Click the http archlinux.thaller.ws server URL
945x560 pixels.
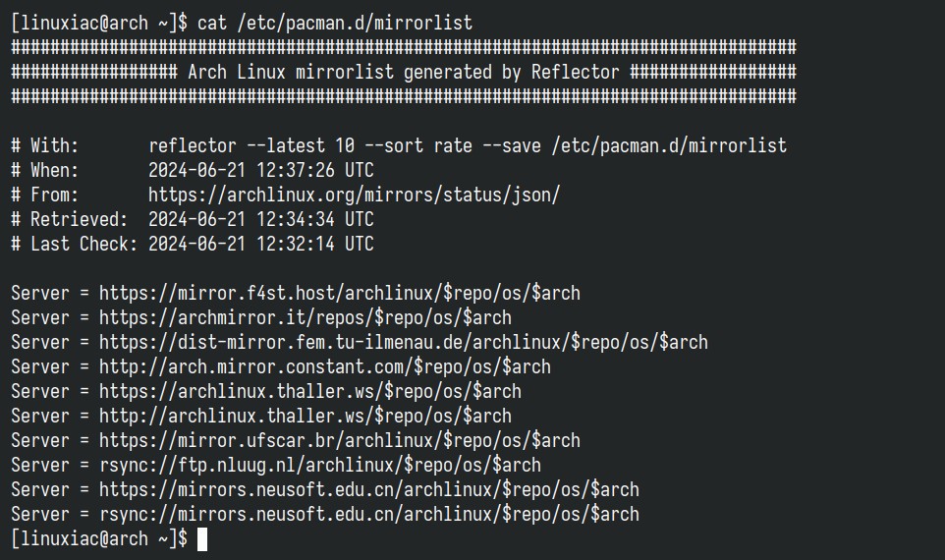click(305, 417)
